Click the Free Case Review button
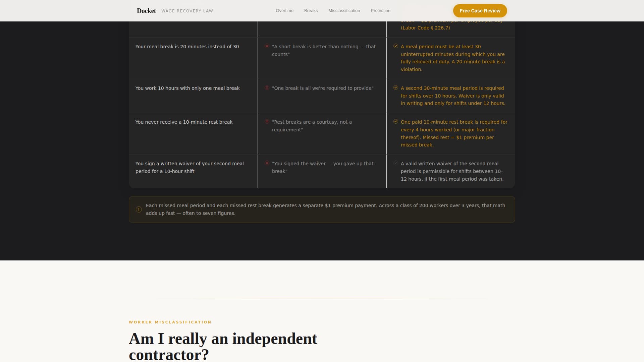The width and height of the screenshot is (644, 362). pyautogui.click(x=480, y=11)
